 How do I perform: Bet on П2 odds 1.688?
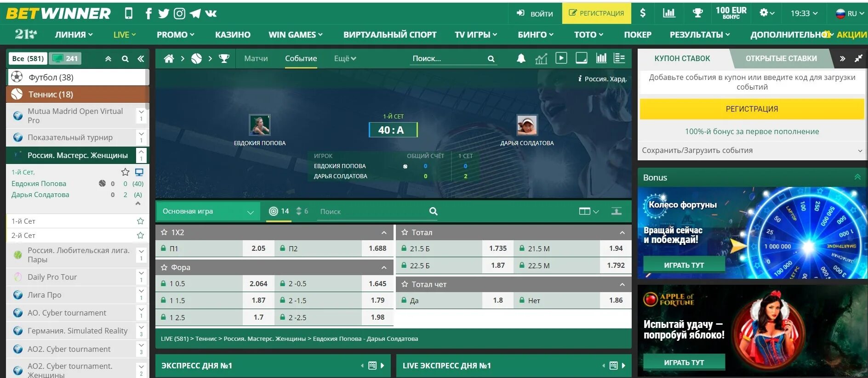[334, 248]
